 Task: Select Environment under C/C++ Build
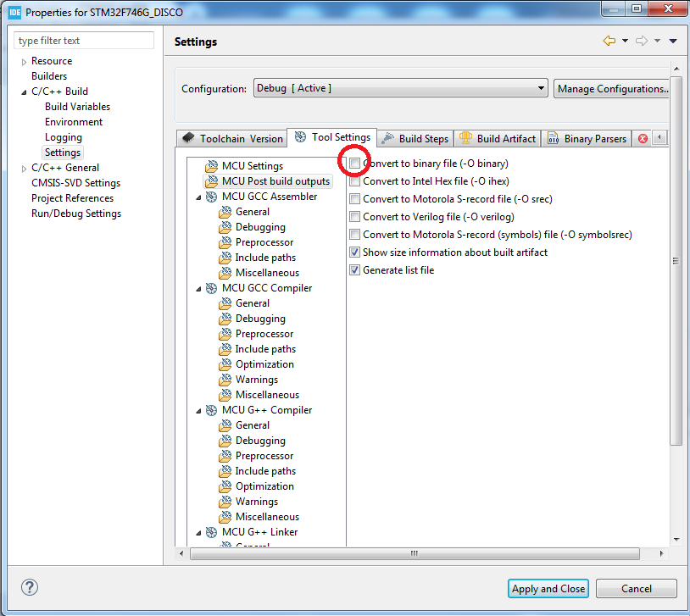point(74,122)
